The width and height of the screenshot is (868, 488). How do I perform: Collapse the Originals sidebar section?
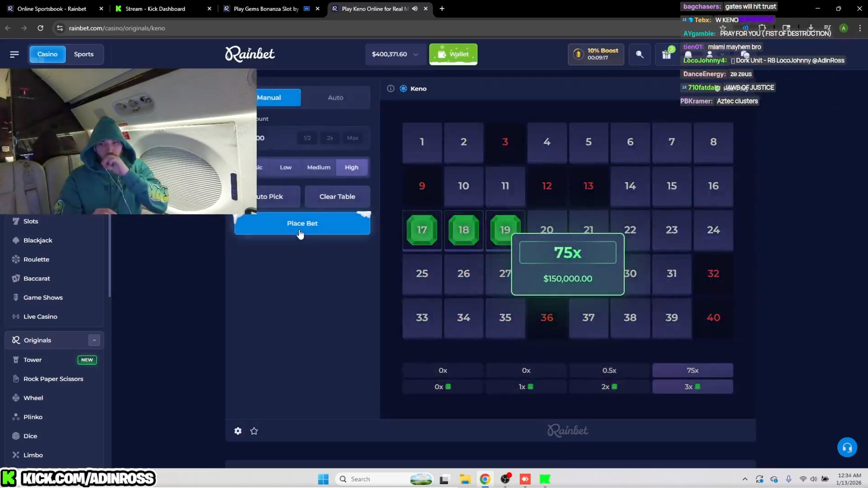pyautogui.click(x=94, y=340)
